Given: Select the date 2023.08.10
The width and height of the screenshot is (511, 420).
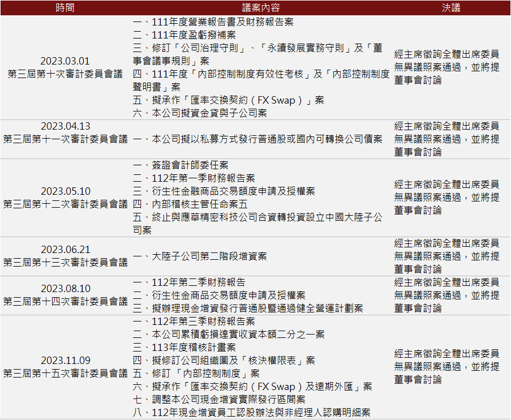Looking at the screenshot, I should click(65, 289).
